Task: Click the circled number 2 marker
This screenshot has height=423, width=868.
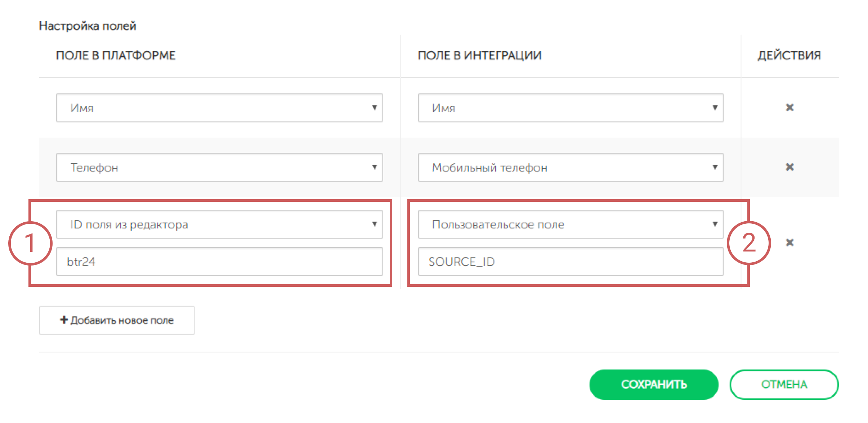Action: (x=749, y=243)
